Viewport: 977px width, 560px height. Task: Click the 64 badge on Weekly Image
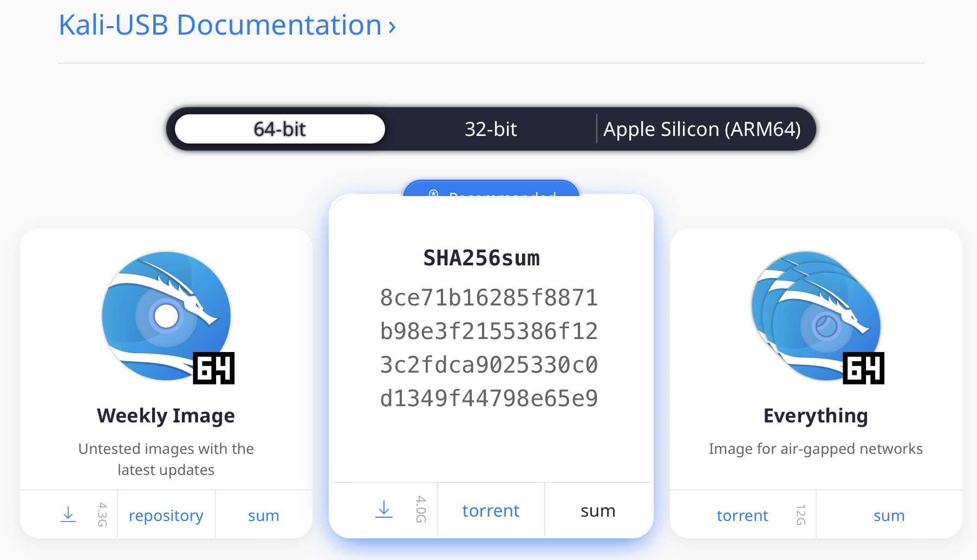214,368
